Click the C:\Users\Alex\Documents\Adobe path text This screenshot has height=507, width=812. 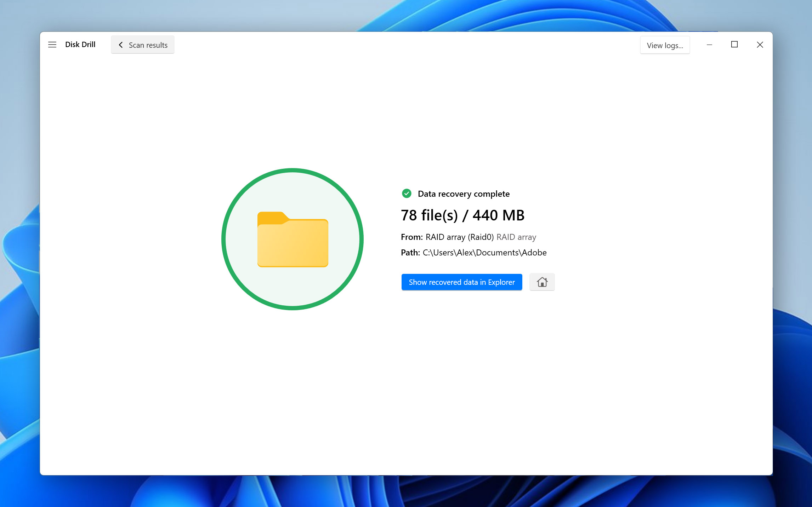(x=484, y=253)
